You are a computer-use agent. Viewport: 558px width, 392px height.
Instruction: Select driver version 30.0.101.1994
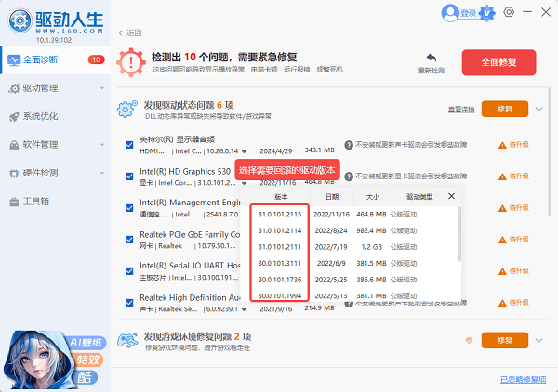[280, 295]
